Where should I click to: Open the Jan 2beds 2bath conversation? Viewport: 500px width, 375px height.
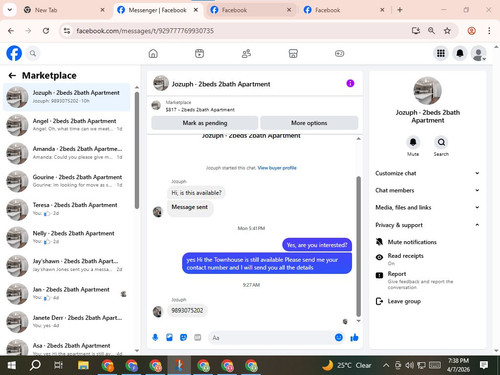pyautogui.click(x=67, y=293)
